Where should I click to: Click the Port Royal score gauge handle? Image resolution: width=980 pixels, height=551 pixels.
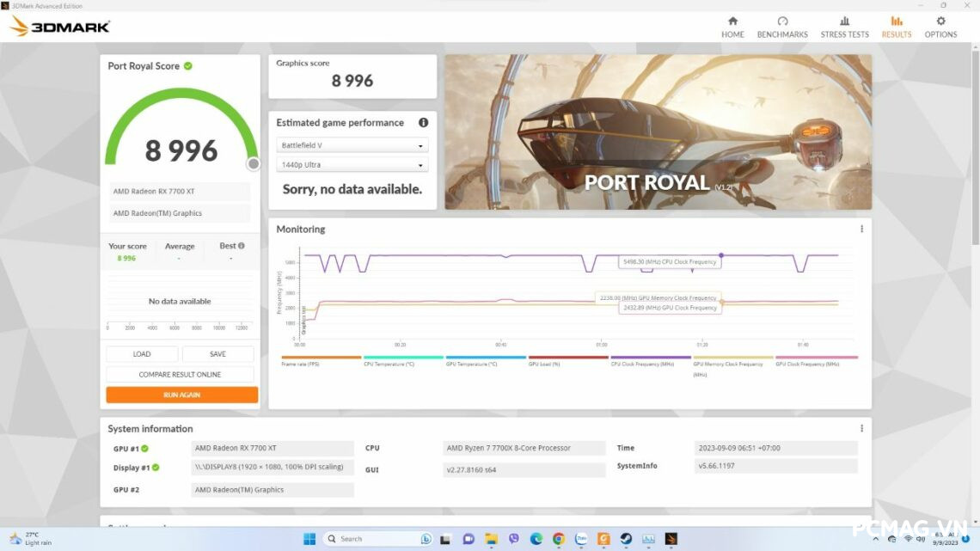pos(253,163)
